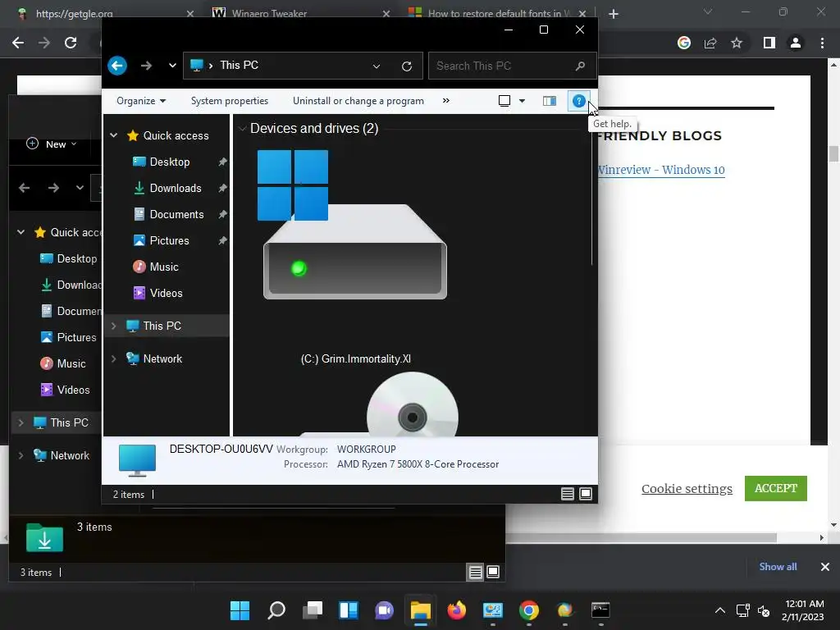Image resolution: width=840 pixels, height=630 pixels.
Task: Click the Get help question mark icon
Action: click(x=578, y=101)
